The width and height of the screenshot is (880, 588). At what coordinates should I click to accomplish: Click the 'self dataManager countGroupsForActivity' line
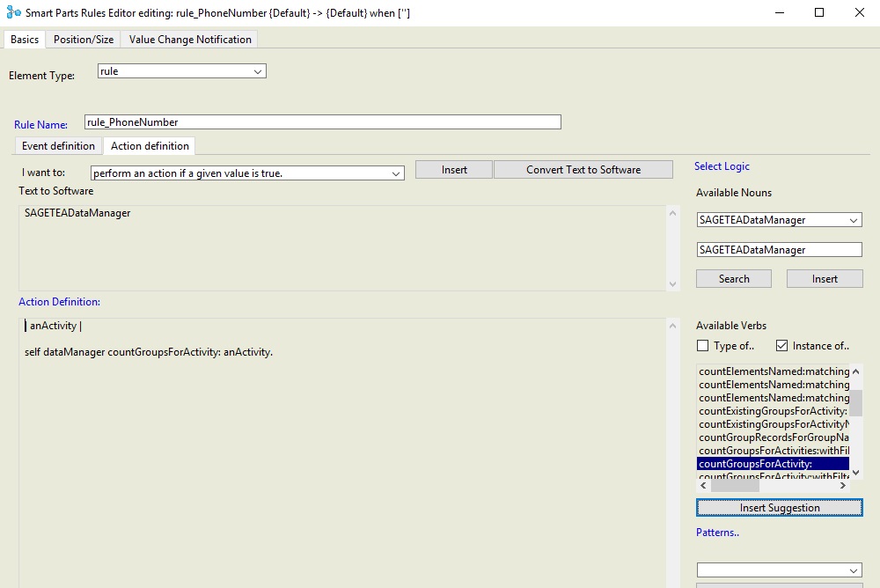(149, 352)
